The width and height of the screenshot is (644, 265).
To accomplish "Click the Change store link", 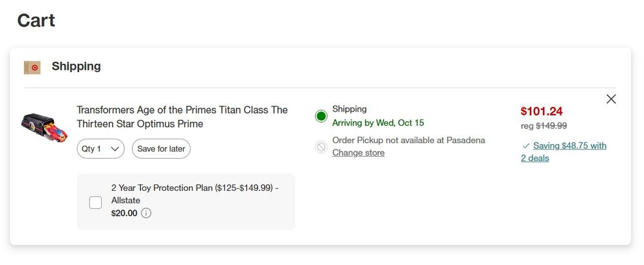I will click(x=358, y=153).
